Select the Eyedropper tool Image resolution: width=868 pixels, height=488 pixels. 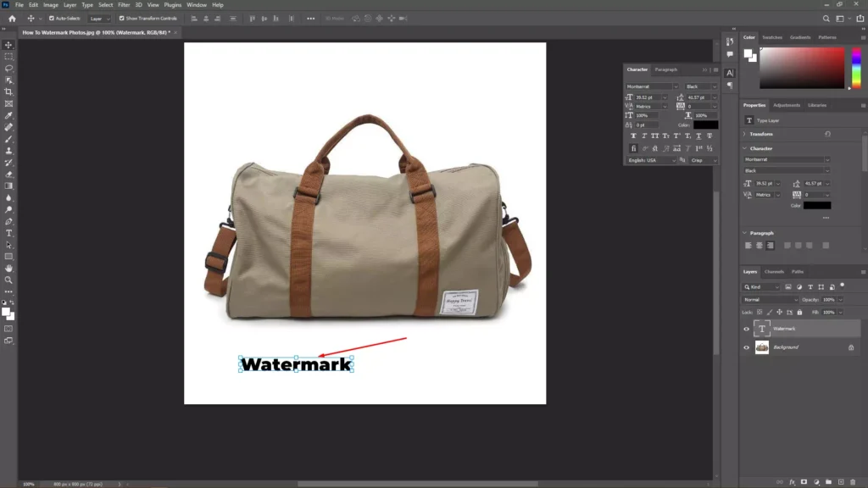click(8, 115)
